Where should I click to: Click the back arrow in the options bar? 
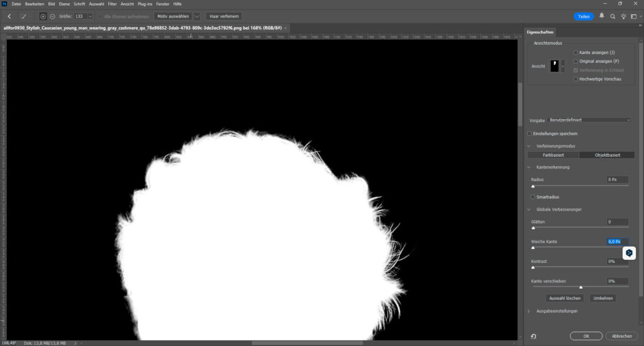pos(9,16)
